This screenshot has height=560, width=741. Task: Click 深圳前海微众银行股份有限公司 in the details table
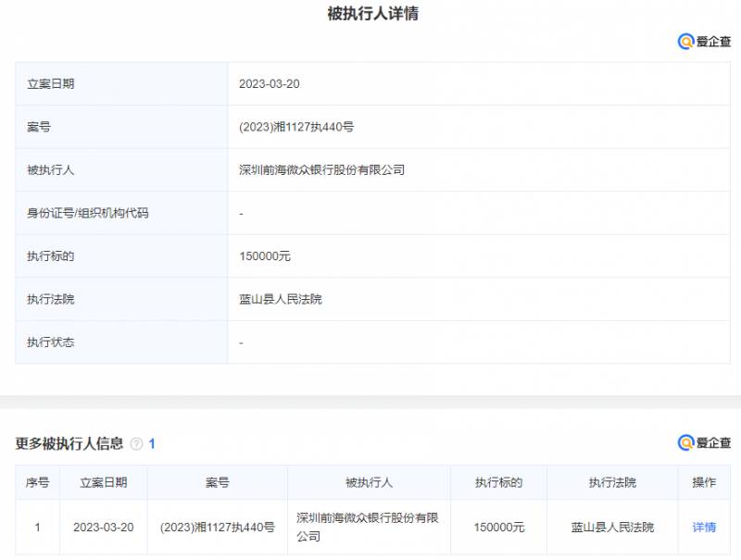pos(321,170)
